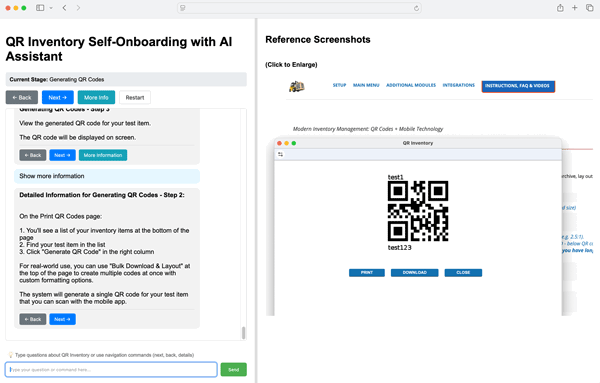Go forward with the browser forward arrow
Image resolution: width=600 pixels, height=383 pixels.
[x=78, y=8]
